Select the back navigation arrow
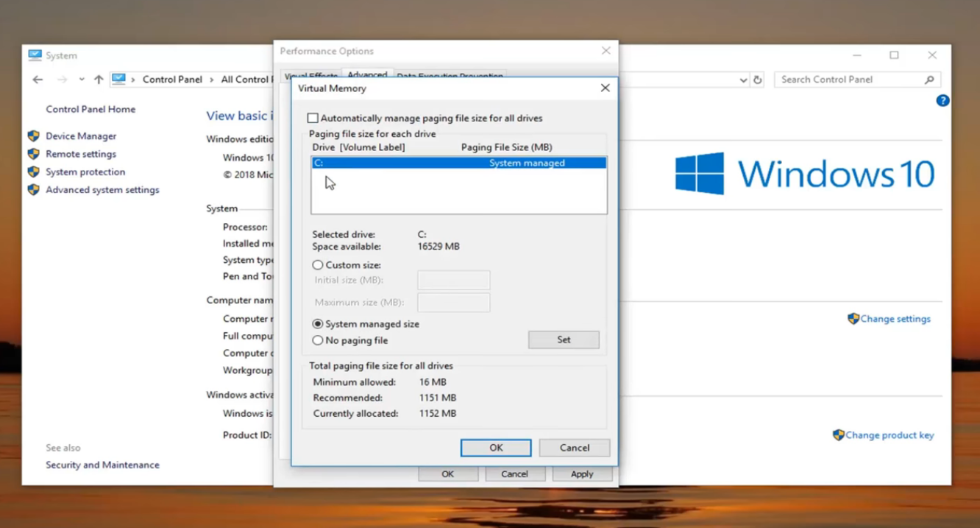 click(x=38, y=79)
